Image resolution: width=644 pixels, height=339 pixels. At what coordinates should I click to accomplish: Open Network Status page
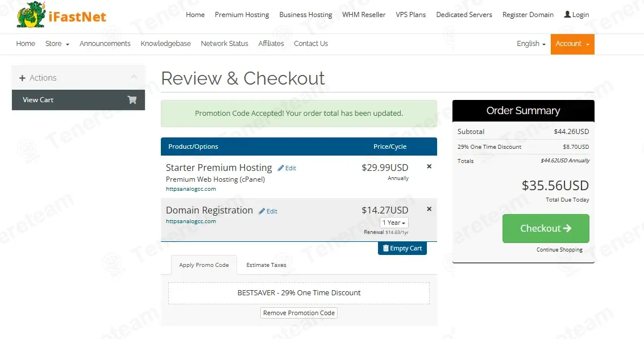(225, 44)
